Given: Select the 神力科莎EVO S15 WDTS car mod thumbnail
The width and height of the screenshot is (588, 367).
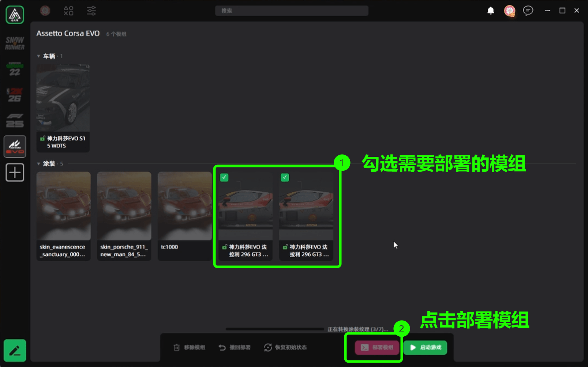Looking at the screenshot, I should (63, 98).
